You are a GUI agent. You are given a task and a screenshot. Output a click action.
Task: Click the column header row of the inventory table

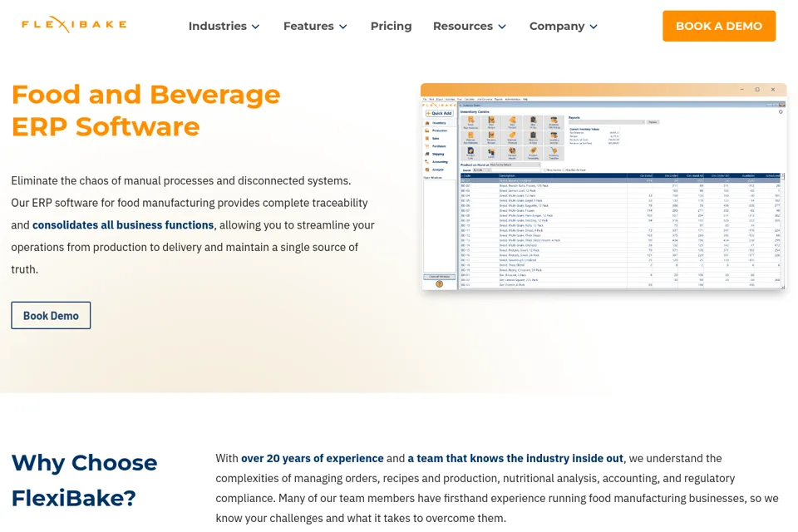[x=620, y=175]
